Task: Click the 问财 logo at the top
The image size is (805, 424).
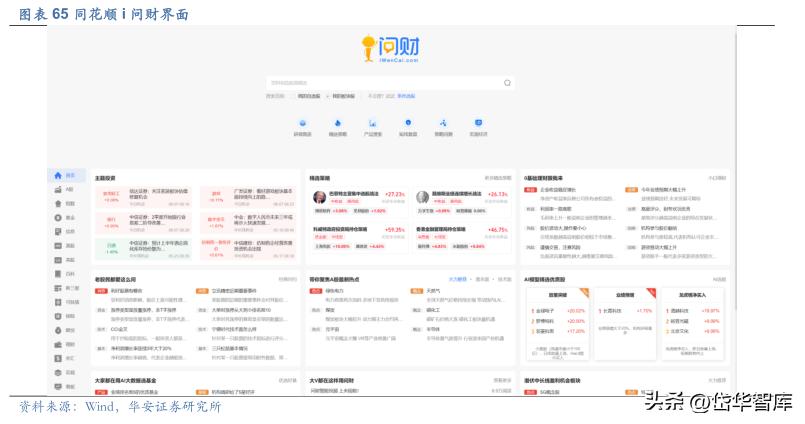Action: pyautogui.click(x=390, y=49)
